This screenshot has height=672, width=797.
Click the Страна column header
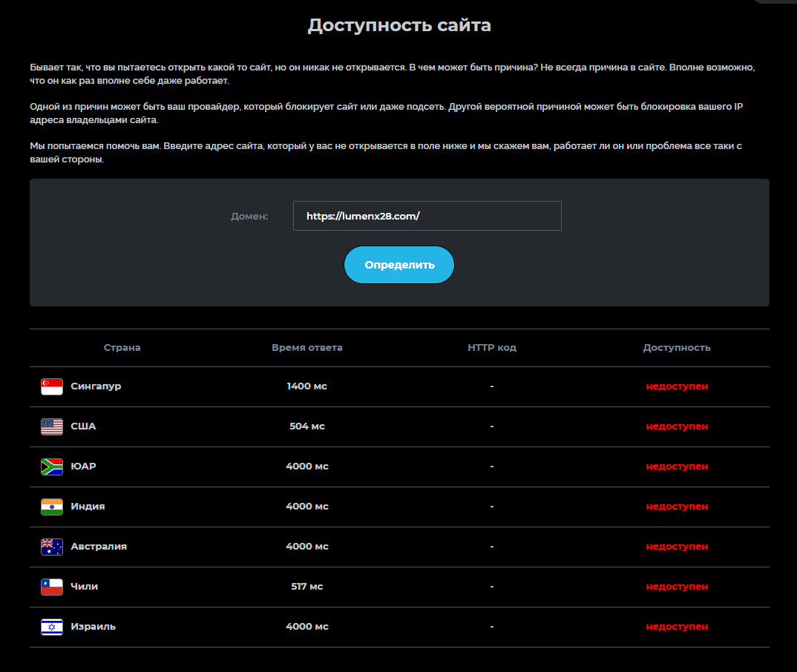tap(122, 347)
